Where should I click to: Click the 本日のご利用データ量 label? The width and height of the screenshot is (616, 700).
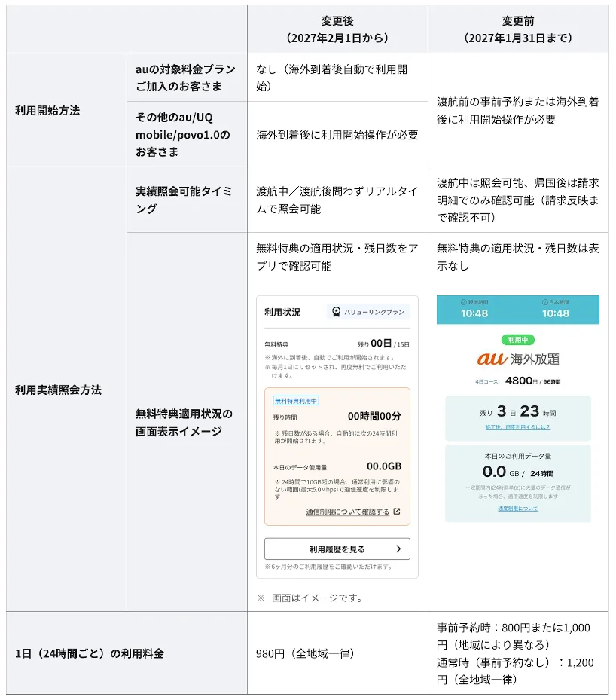click(518, 456)
